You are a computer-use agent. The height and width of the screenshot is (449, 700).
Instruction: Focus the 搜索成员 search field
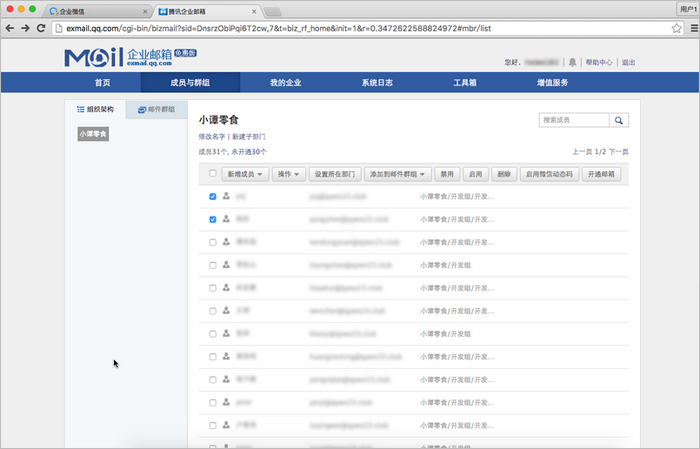[573, 120]
